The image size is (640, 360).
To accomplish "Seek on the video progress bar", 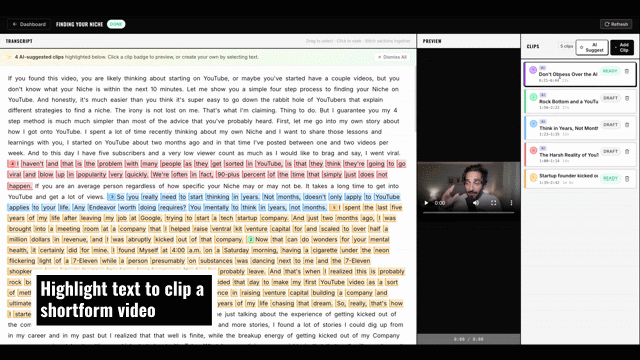I will pyautogui.click(x=468, y=213).
